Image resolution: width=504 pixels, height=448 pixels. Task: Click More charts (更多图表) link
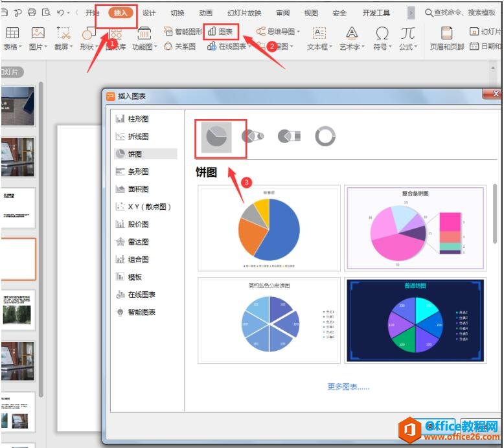coord(349,386)
